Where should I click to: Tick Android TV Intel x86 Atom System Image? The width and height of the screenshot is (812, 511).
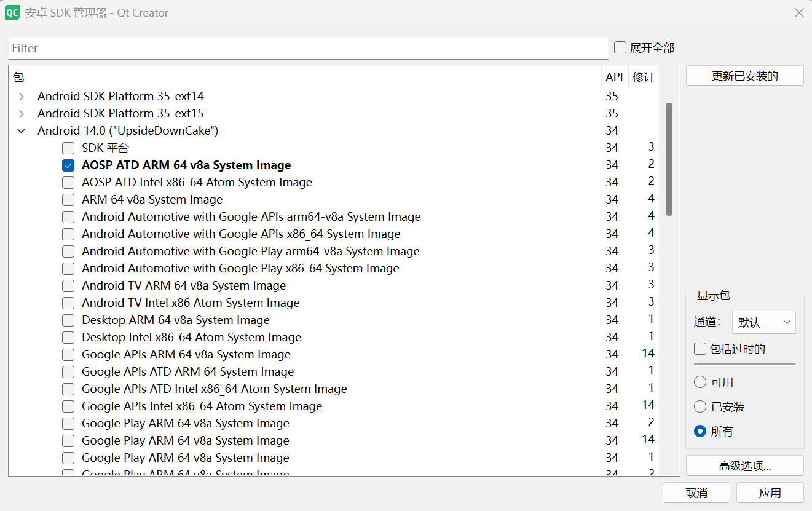(68, 303)
